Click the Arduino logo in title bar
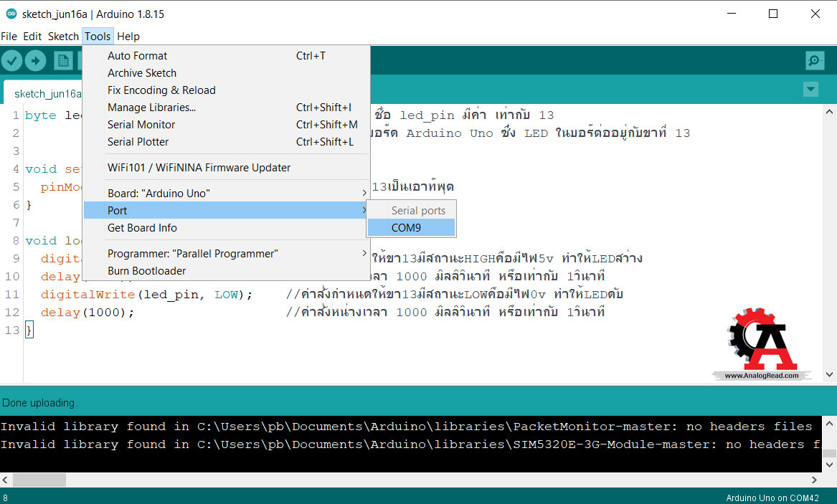Screen dimensions: 837x504 [11, 14]
